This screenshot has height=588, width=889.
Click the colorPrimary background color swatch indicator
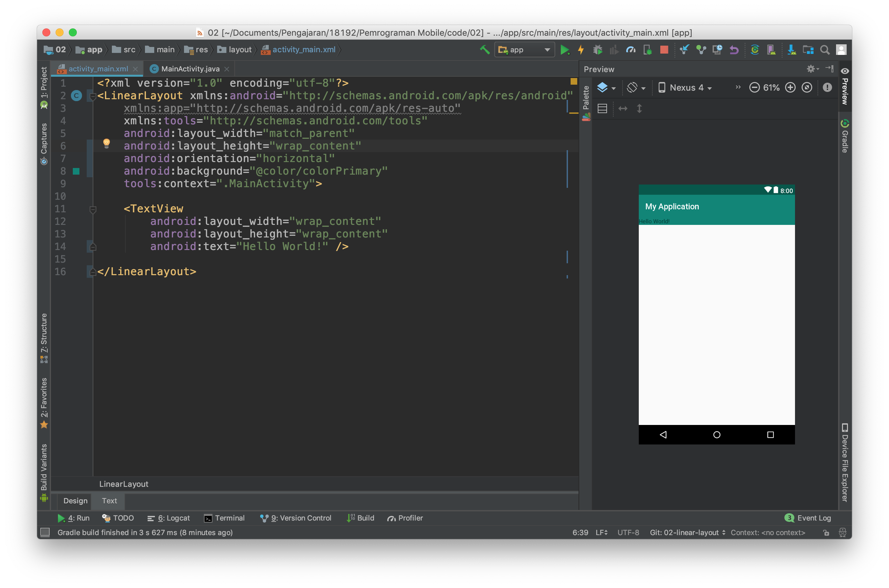(x=76, y=171)
